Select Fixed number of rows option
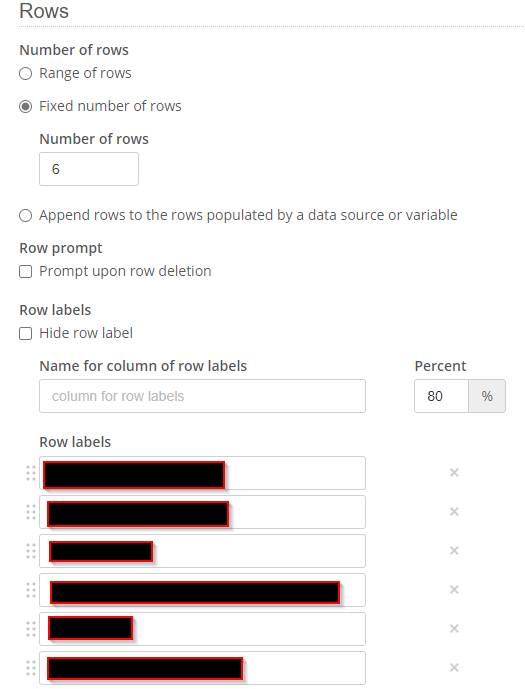Screen dimensions: 525x689 25,106
